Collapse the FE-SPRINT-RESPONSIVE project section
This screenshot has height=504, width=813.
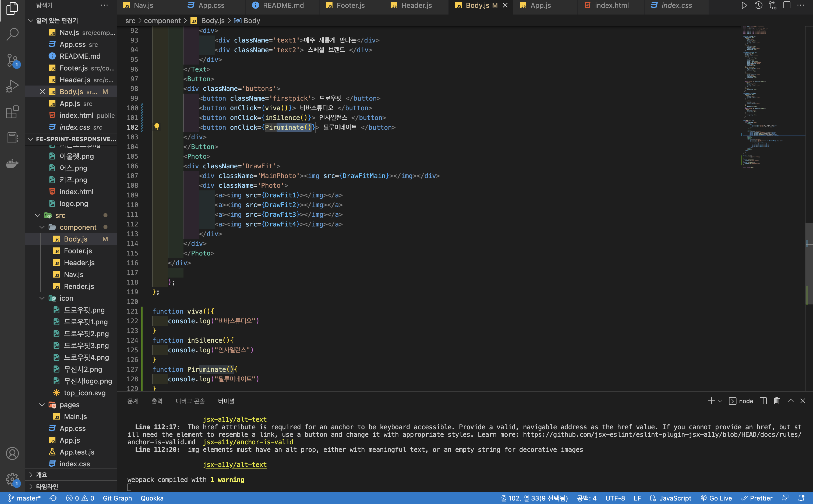point(31,139)
